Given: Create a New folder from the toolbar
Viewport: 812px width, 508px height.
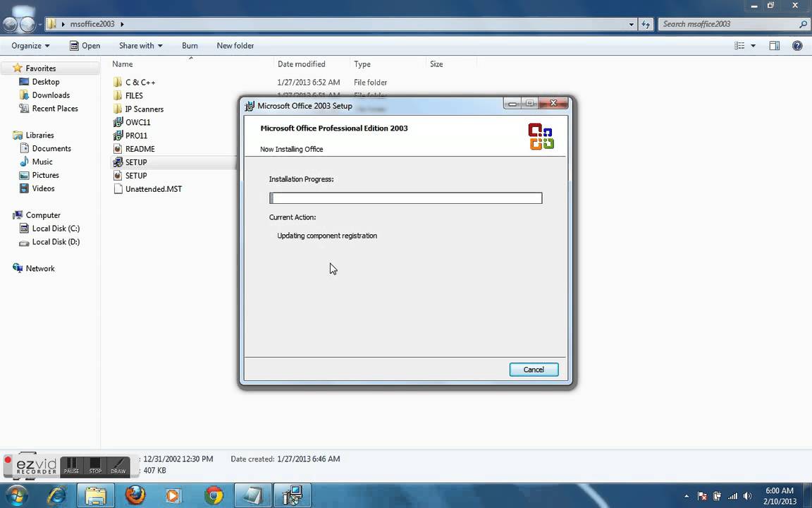Looking at the screenshot, I should pyautogui.click(x=235, y=46).
